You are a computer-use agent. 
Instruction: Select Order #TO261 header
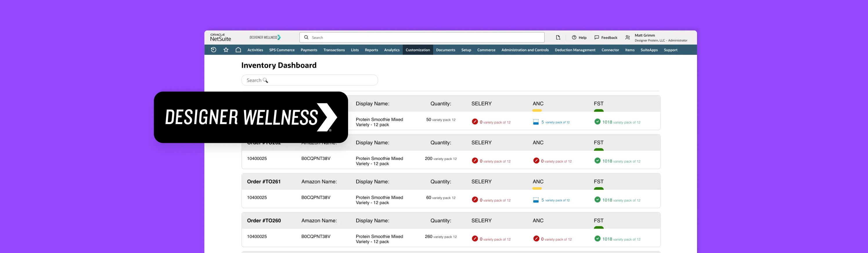pos(264,182)
